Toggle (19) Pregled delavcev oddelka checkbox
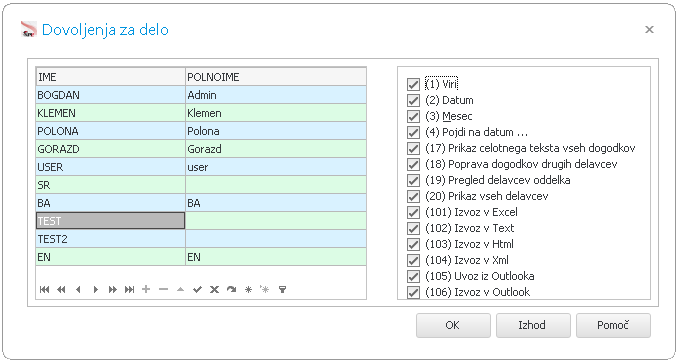Viewport: 678px width, 362px height. tap(413, 180)
